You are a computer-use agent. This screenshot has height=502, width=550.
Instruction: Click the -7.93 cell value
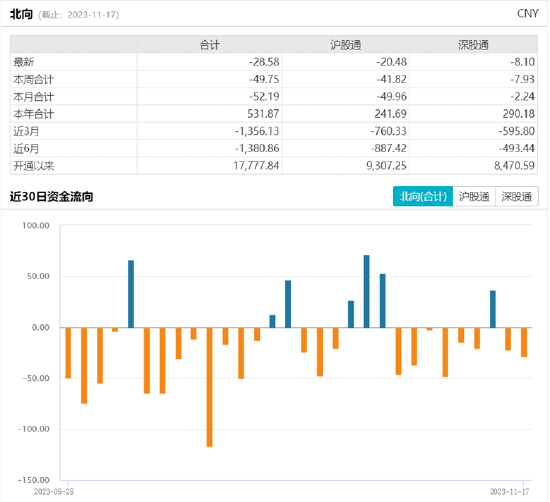pos(522,79)
